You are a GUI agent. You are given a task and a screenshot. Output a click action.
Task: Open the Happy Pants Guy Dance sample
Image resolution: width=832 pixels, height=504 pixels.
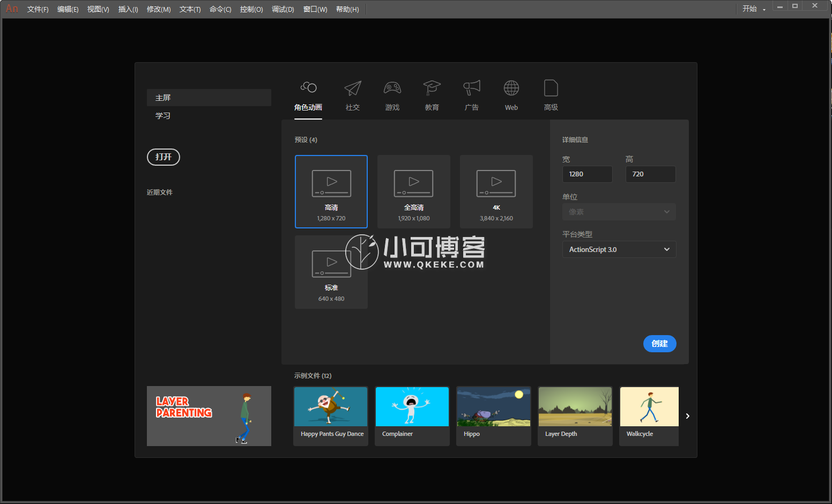[x=331, y=416]
